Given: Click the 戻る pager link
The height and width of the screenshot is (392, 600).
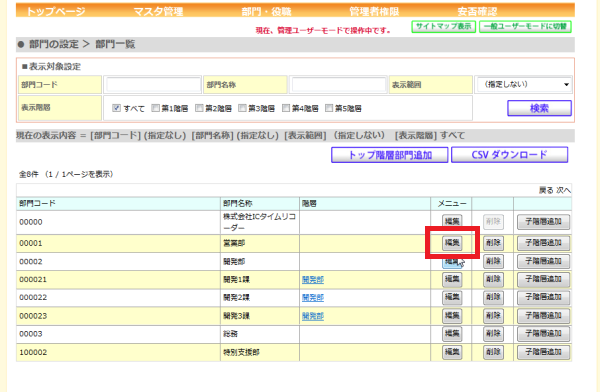Looking at the screenshot, I should click(546, 190).
